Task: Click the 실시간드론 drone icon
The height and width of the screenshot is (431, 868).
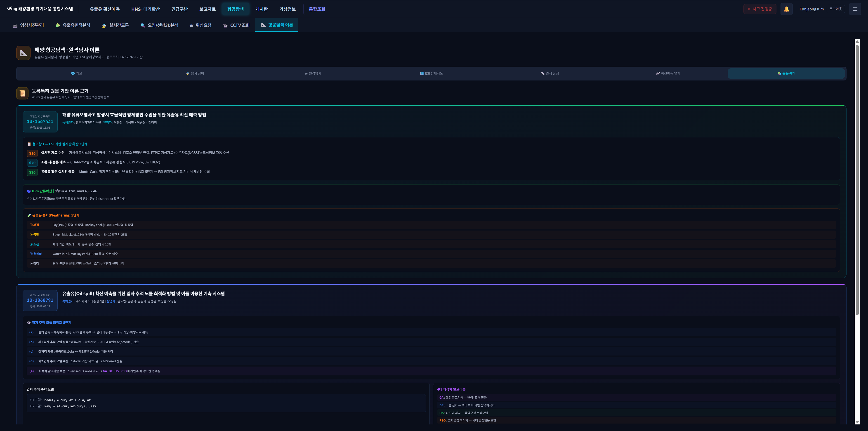Action: [104, 26]
